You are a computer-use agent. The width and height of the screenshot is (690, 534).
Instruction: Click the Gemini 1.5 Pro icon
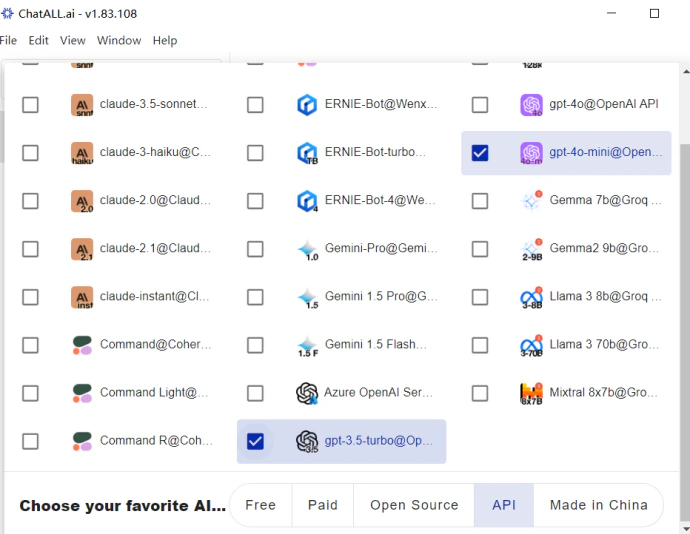(308, 298)
